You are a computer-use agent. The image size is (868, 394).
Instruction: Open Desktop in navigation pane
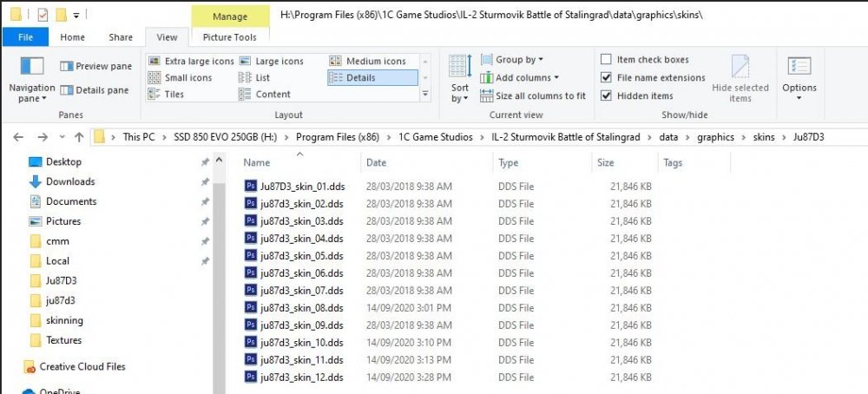coord(63,161)
